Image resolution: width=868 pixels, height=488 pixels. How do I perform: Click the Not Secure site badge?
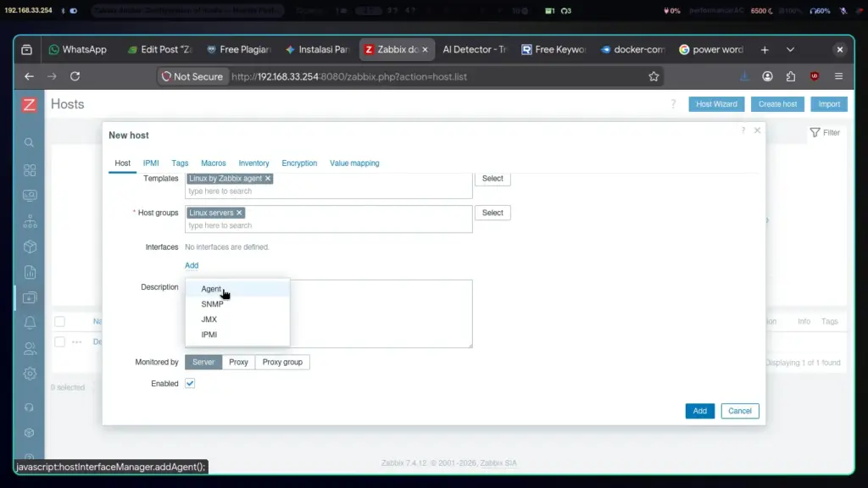[192, 77]
